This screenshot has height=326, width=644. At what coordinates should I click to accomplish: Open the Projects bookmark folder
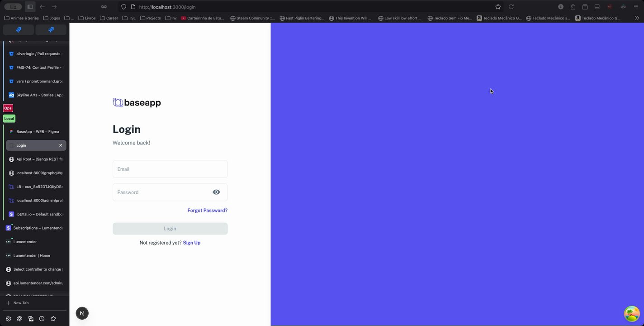coord(151,18)
